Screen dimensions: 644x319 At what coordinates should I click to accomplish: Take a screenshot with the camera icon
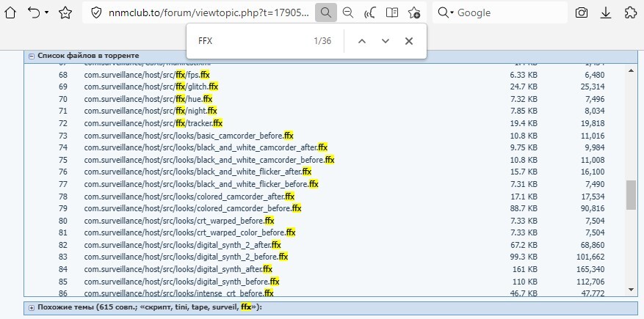coord(581,12)
